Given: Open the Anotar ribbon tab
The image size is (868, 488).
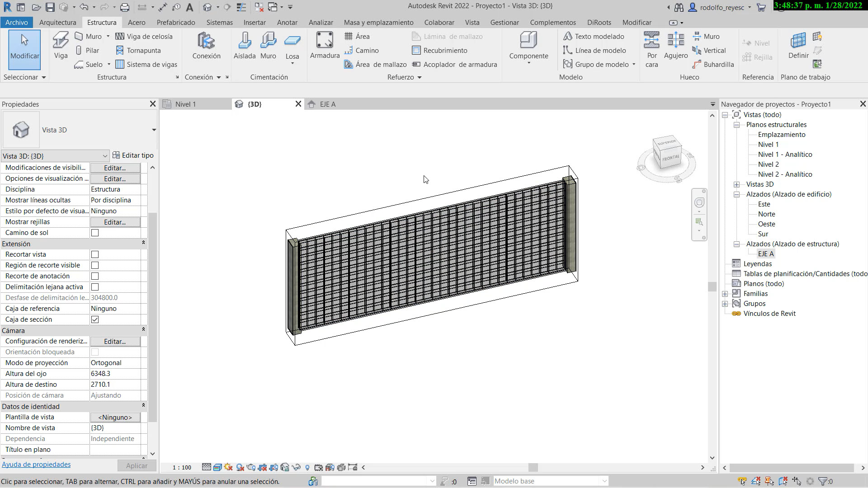Looking at the screenshot, I should tap(287, 22).
